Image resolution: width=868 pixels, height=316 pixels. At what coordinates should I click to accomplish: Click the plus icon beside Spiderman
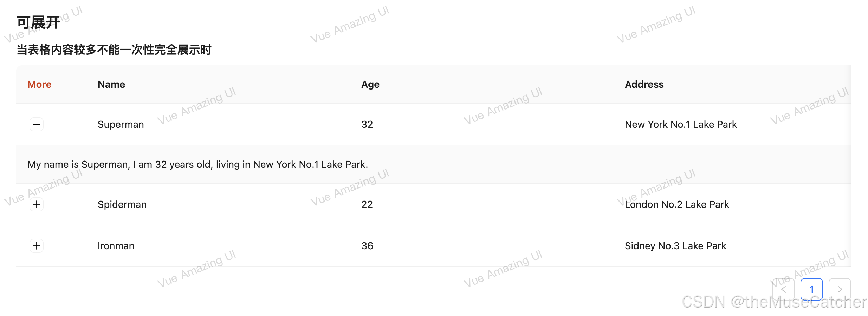click(37, 204)
